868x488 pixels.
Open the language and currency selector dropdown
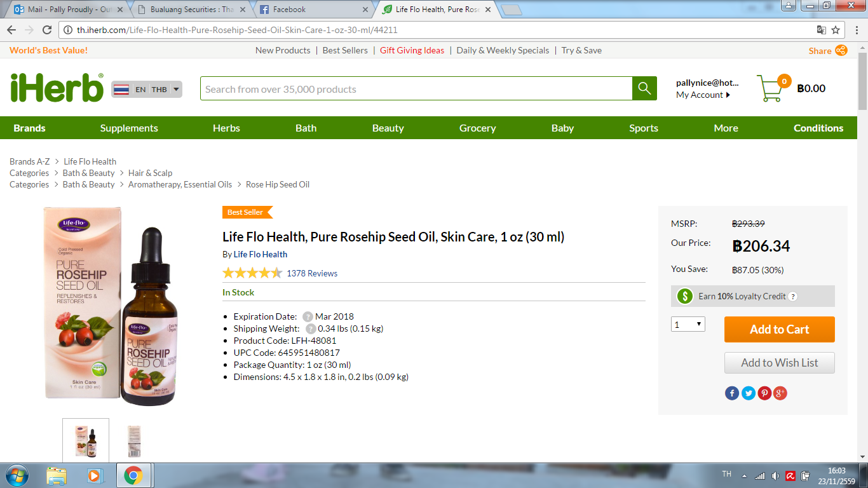pyautogui.click(x=147, y=90)
